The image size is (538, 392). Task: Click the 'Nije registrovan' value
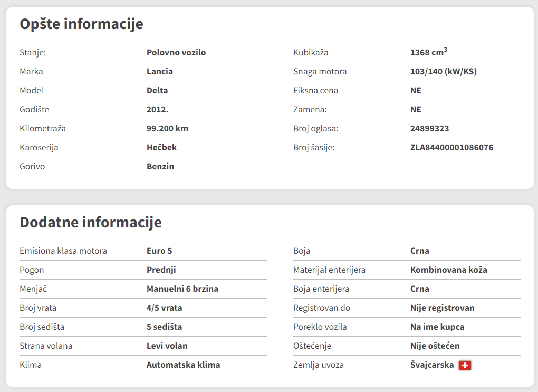tap(443, 308)
